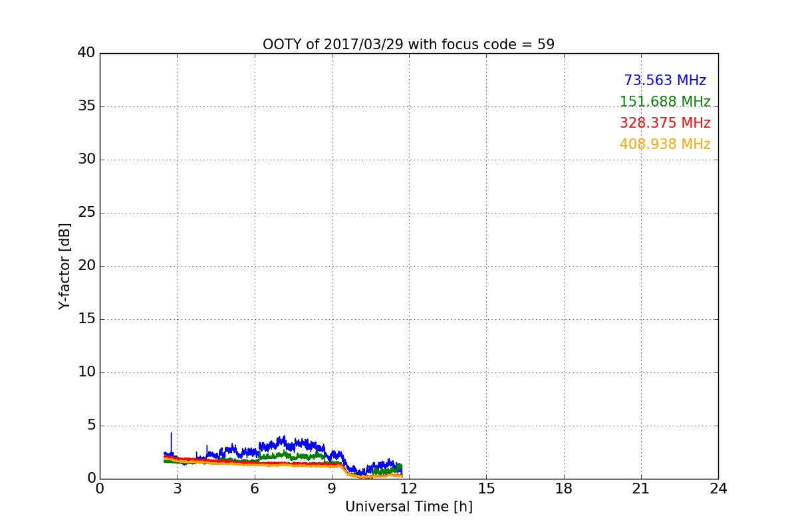Click x-axis tick label 6
This screenshot has width=798, height=532.
(x=255, y=488)
